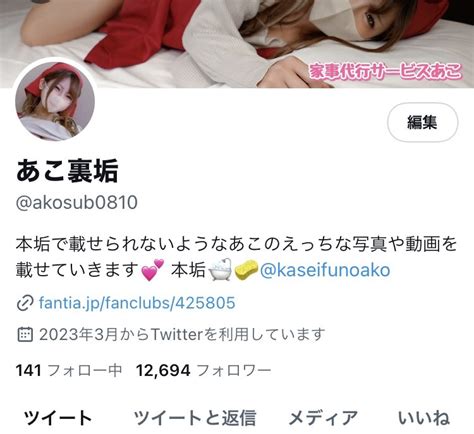
Task: Open the circular profile avatar photo
Action: [55, 101]
